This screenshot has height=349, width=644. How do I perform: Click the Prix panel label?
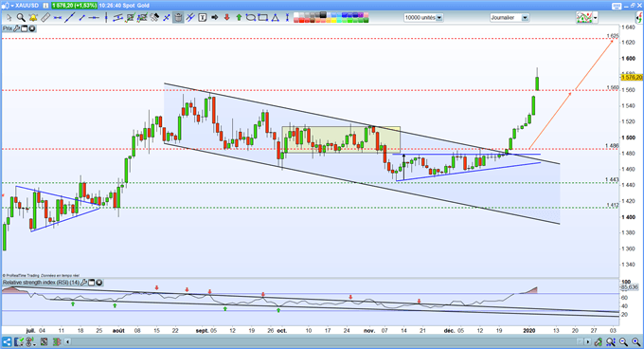pyautogui.click(x=8, y=28)
